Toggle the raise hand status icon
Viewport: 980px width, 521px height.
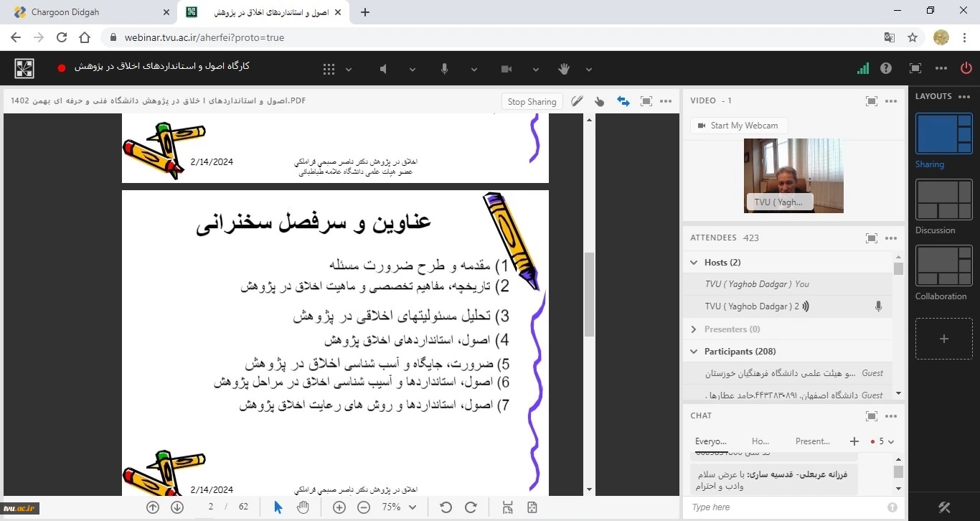click(564, 69)
